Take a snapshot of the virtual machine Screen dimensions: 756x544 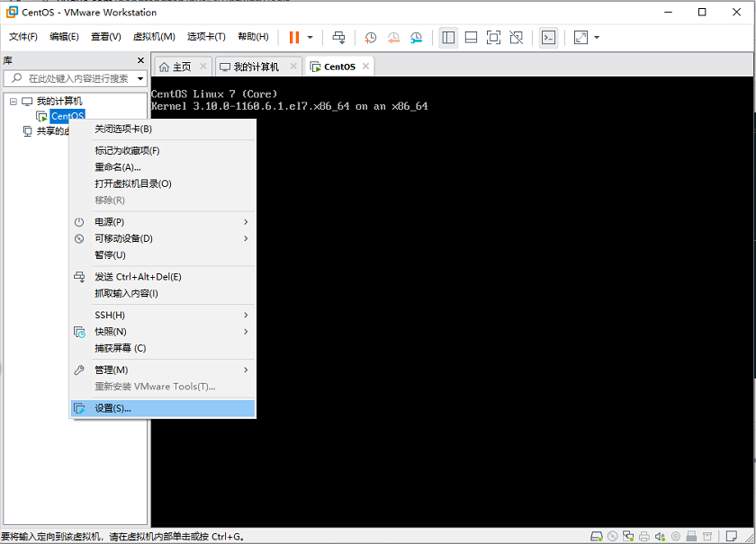[x=370, y=38]
